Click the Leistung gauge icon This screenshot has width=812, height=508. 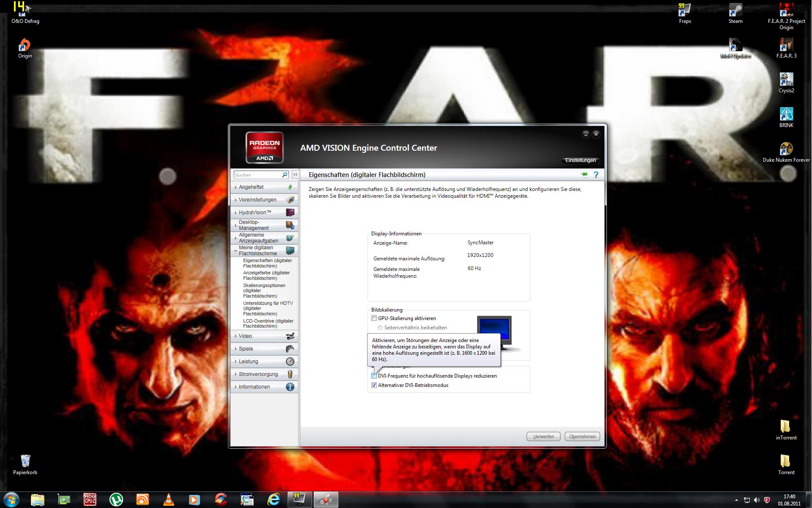pyautogui.click(x=290, y=362)
